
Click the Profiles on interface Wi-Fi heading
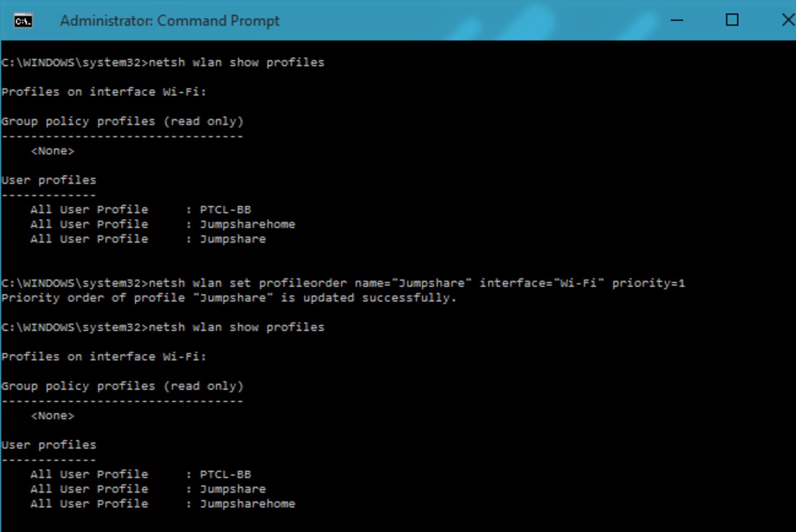[104, 92]
